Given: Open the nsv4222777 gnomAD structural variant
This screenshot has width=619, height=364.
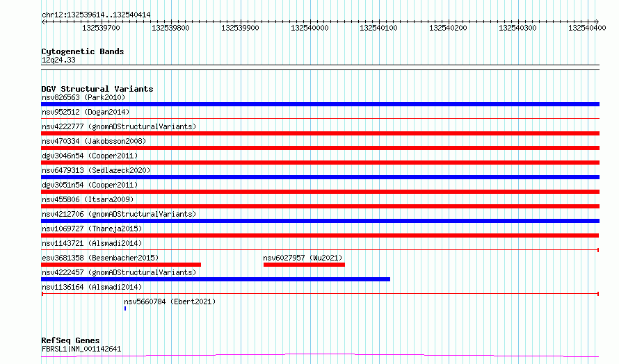Looking at the screenshot, I should (x=320, y=133).
